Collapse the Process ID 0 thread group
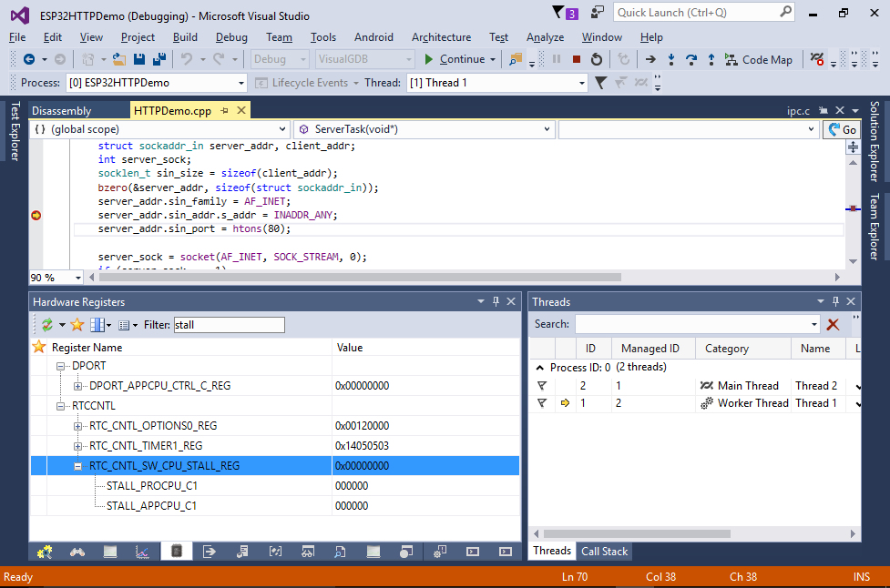The width and height of the screenshot is (890, 588). (x=540, y=368)
